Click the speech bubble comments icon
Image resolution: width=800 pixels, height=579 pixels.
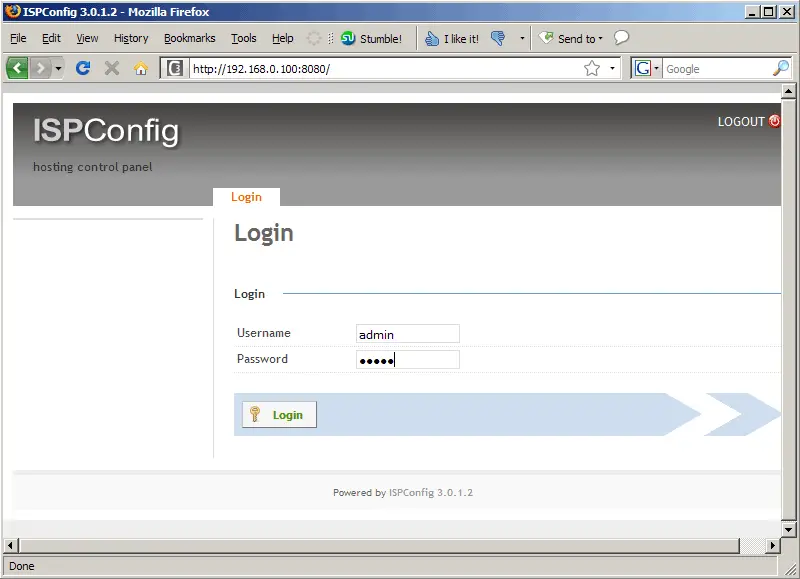(x=621, y=38)
